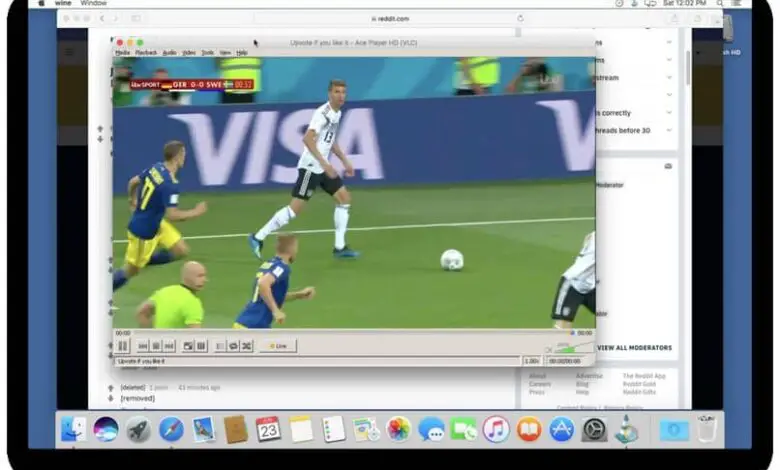Open Spotlight search in the menu bar
780x470 pixels.
[x=719, y=3]
